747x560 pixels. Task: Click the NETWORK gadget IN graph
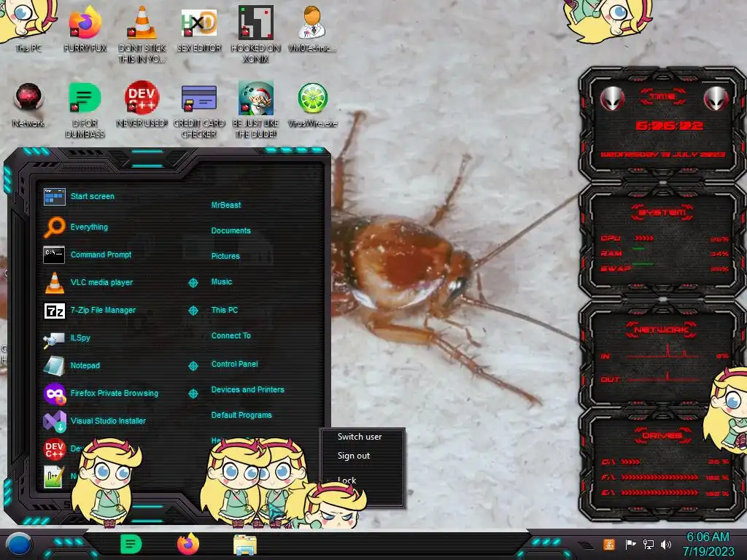[x=663, y=351]
